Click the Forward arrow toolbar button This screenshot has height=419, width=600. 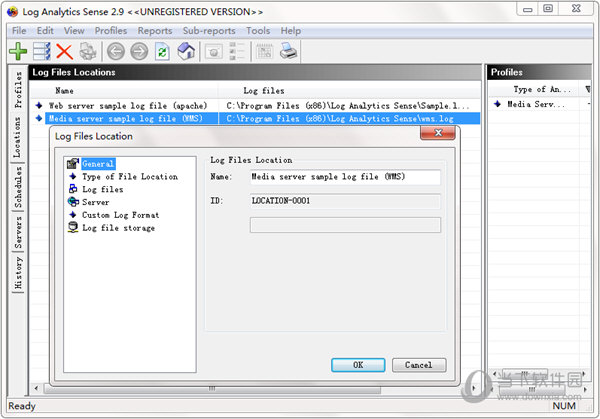(x=139, y=51)
